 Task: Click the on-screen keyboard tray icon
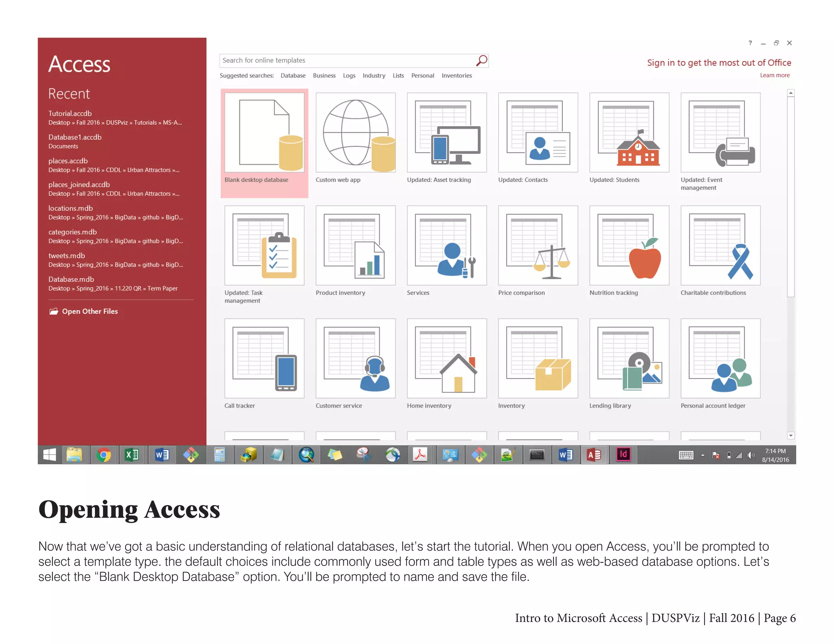click(x=686, y=455)
